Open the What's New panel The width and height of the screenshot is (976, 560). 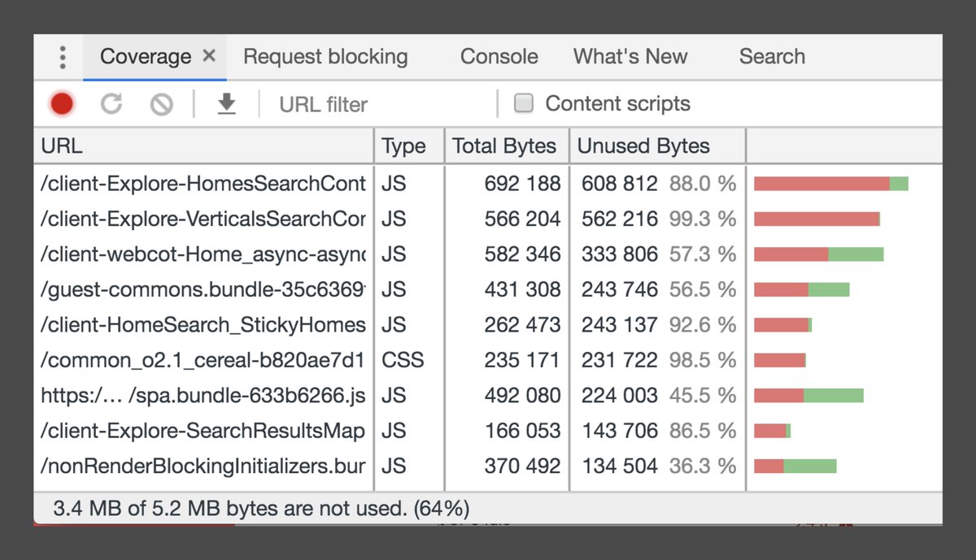[x=630, y=57]
